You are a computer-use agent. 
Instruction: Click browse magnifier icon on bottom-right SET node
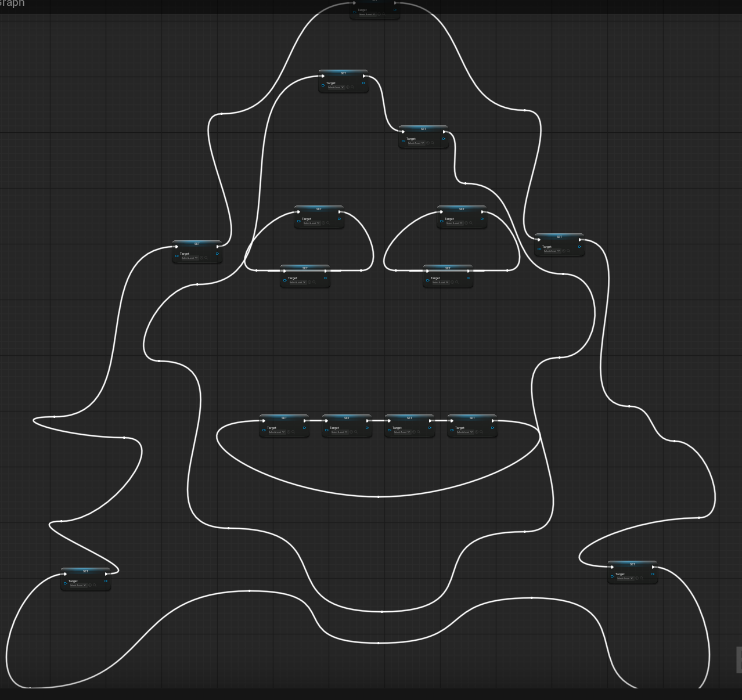click(642, 578)
